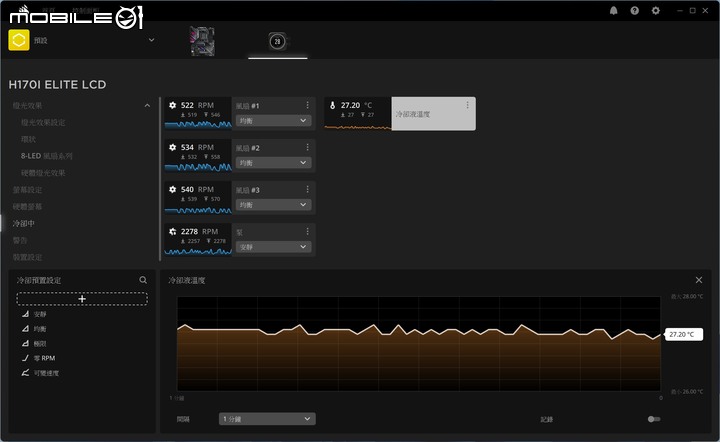This screenshot has width=720, height=442.
Task: Click the 冷卻預置設定 panel heading
Action: (39, 280)
